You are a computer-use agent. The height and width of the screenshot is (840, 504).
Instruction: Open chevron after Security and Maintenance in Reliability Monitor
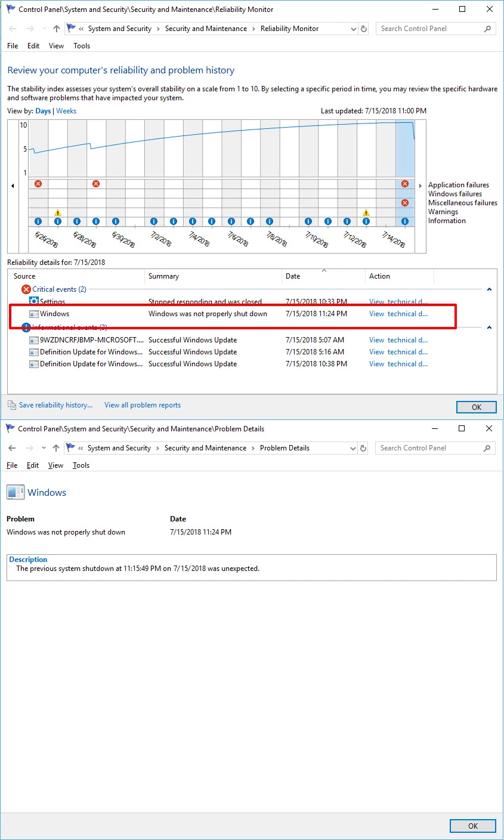click(x=253, y=29)
